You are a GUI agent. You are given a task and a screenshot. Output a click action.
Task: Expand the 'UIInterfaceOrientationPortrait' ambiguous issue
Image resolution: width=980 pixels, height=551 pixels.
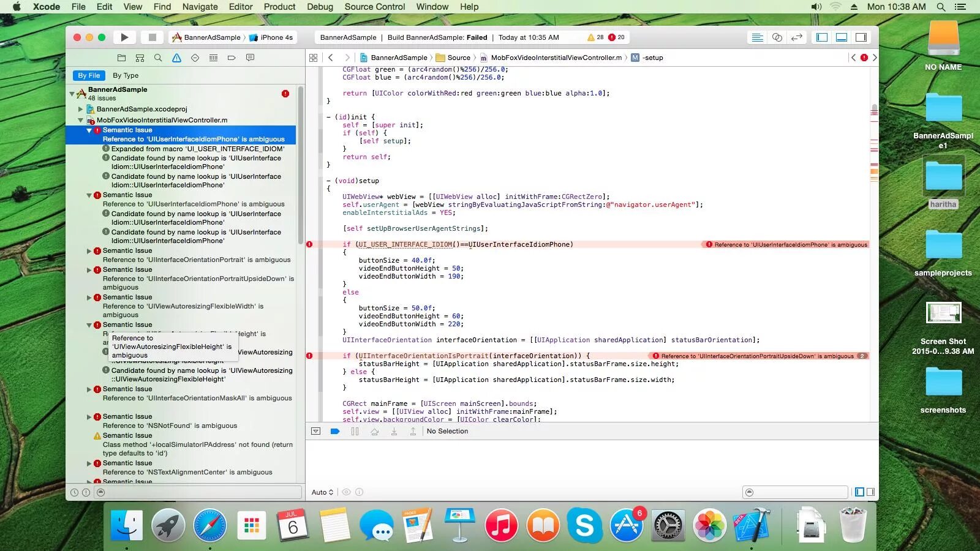pyautogui.click(x=89, y=251)
